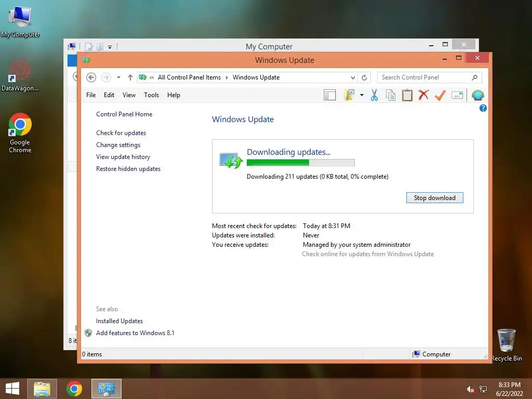The height and width of the screenshot is (399, 532).
Task: Open the Installed Updates link
Action: point(119,321)
